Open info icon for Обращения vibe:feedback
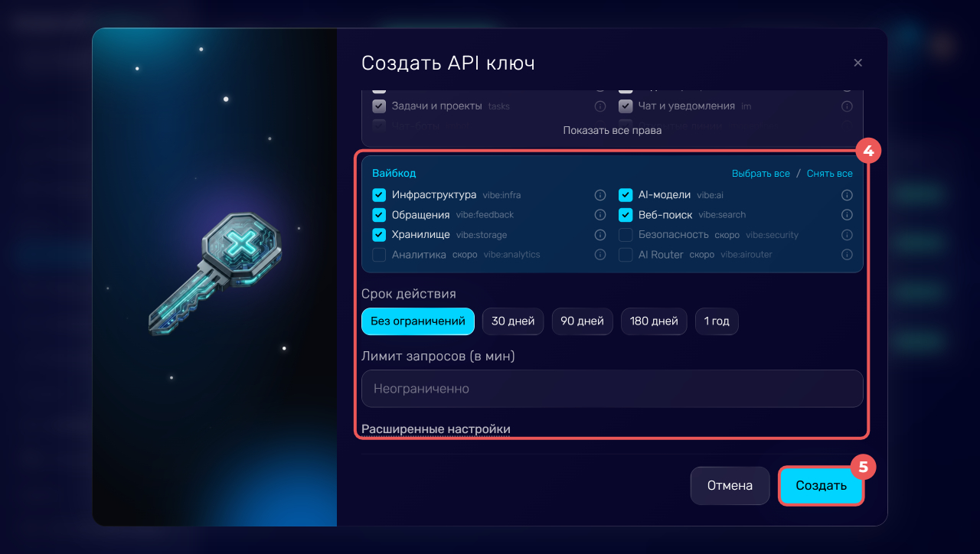 click(600, 215)
